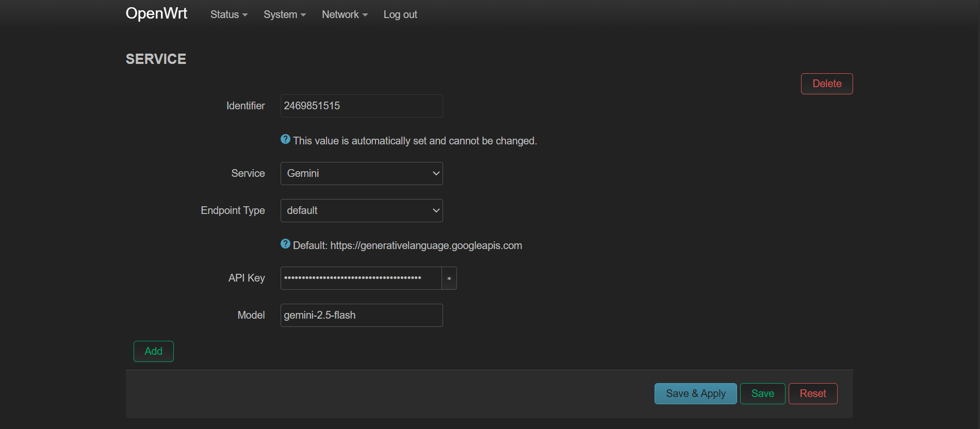Screen dimensions: 980x429
Task: Open the Status menu
Action: point(228,15)
